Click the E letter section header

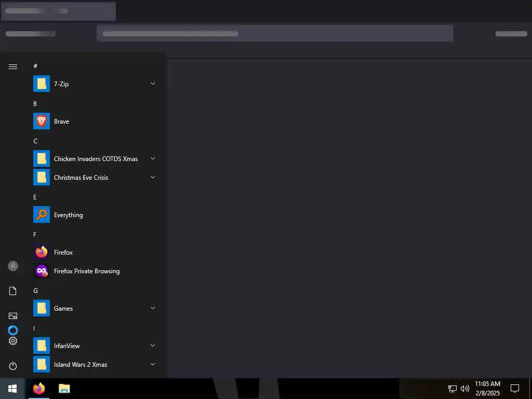coord(35,197)
